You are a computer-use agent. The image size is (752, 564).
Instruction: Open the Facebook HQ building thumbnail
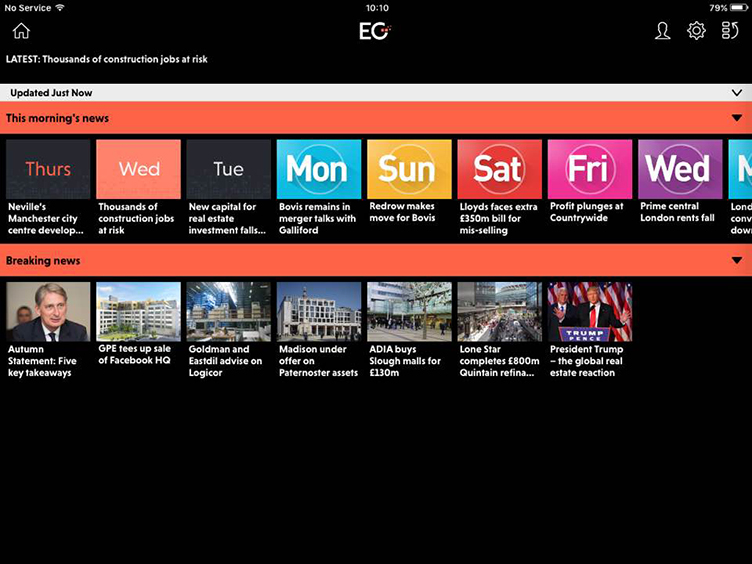coord(139,312)
